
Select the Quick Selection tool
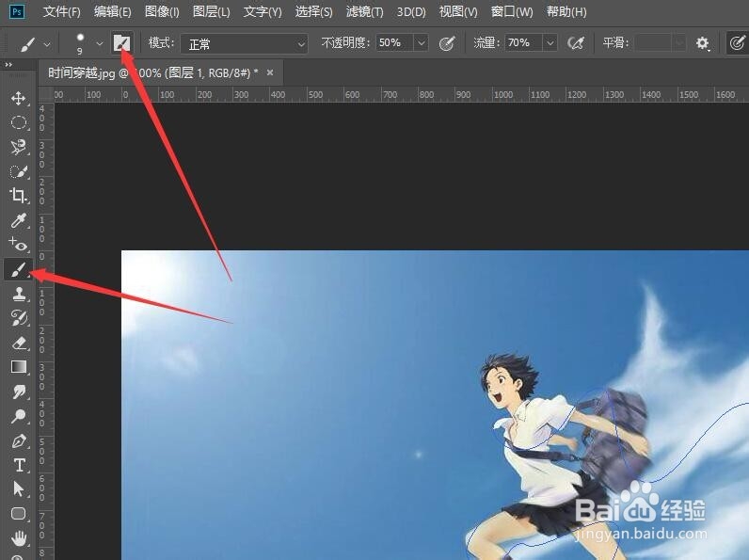click(x=18, y=171)
